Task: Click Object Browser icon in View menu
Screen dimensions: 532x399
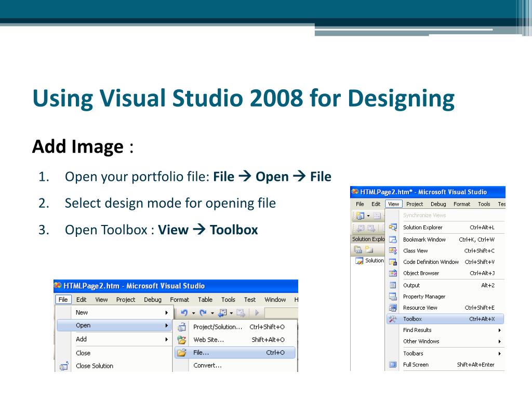Action: pos(393,273)
